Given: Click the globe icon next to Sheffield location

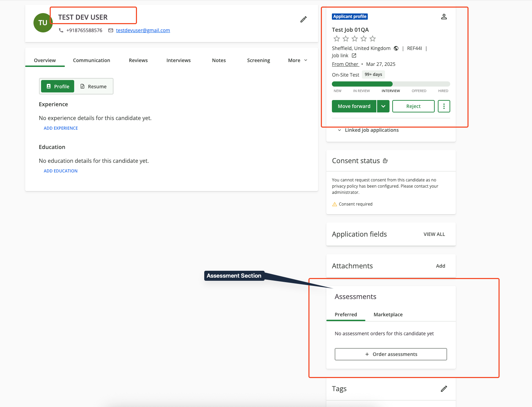Looking at the screenshot, I should (x=396, y=48).
